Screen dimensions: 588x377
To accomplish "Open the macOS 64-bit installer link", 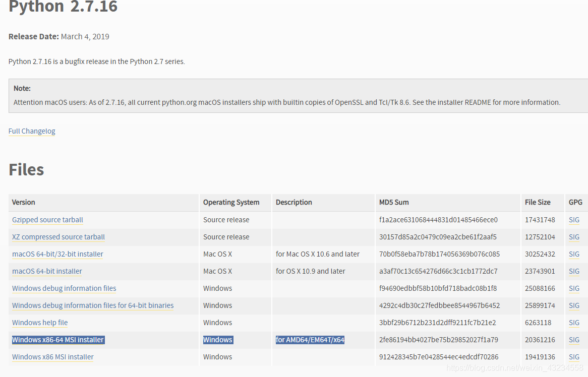I will coord(47,271).
